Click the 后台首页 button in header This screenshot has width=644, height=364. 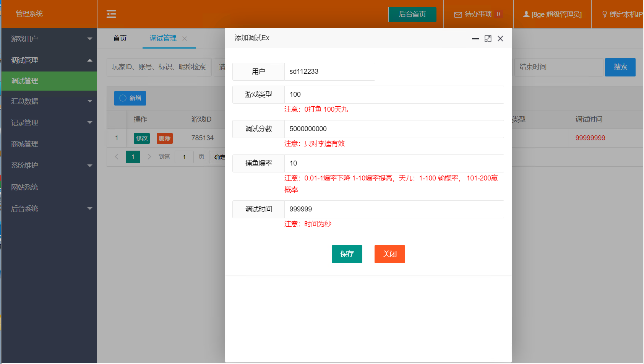[412, 14]
